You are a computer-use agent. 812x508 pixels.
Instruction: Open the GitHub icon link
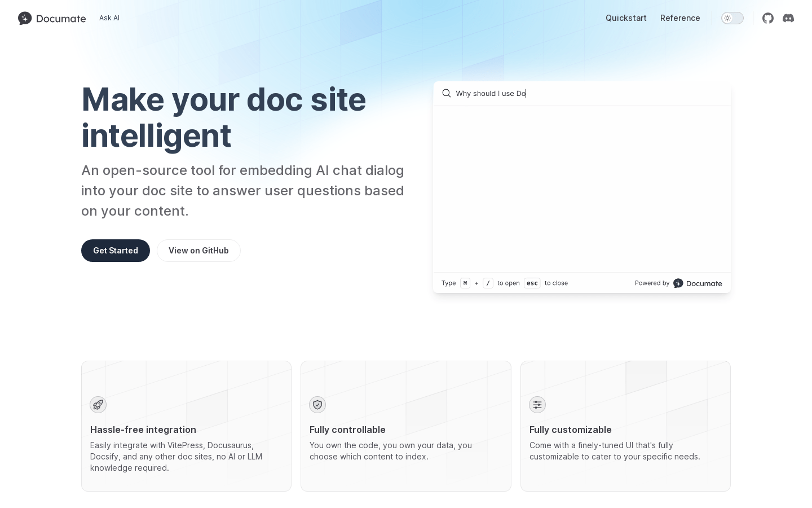(x=768, y=18)
